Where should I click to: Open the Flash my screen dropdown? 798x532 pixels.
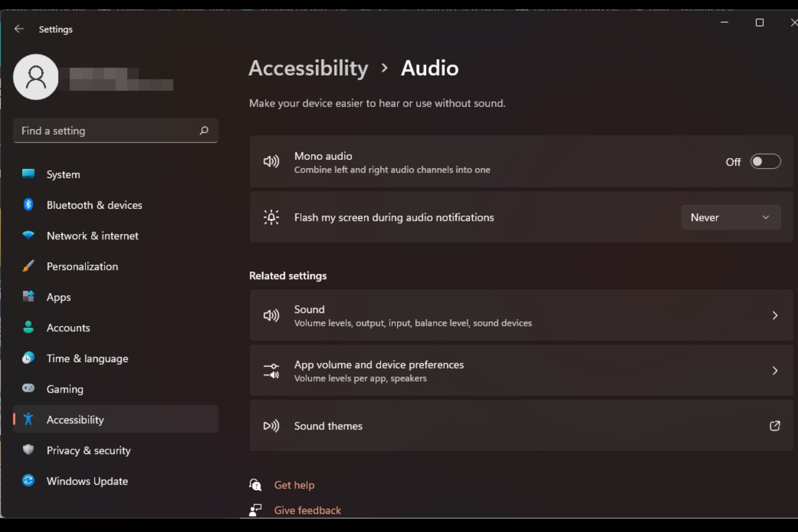(x=730, y=217)
